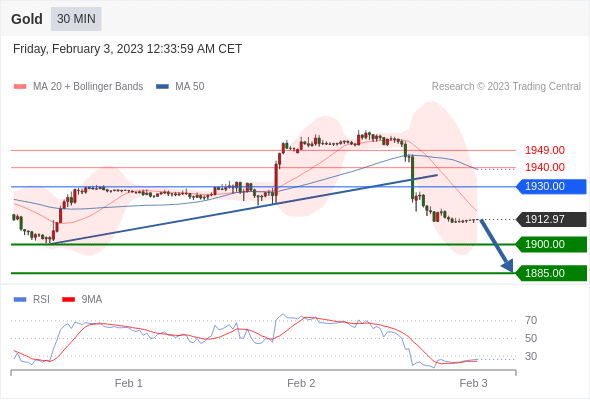Click the RSI 50 level label
The height and width of the screenshot is (400, 590).
coord(531,338)
